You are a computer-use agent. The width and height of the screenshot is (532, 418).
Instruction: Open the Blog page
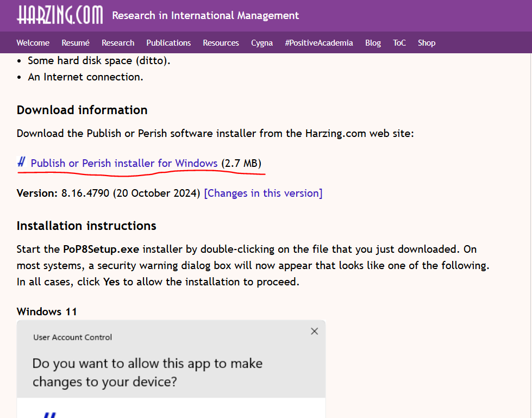click(x=373, y=43)
